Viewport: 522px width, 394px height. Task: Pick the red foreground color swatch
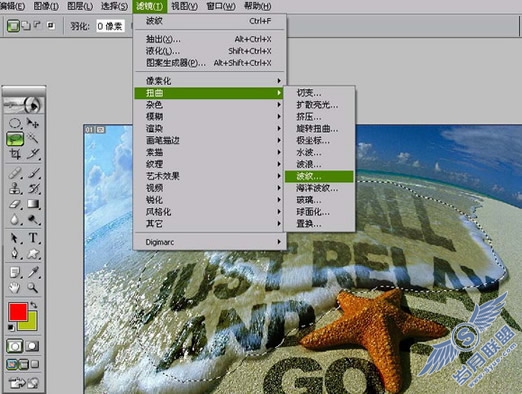pyautogui.click(x=17, y=312)
